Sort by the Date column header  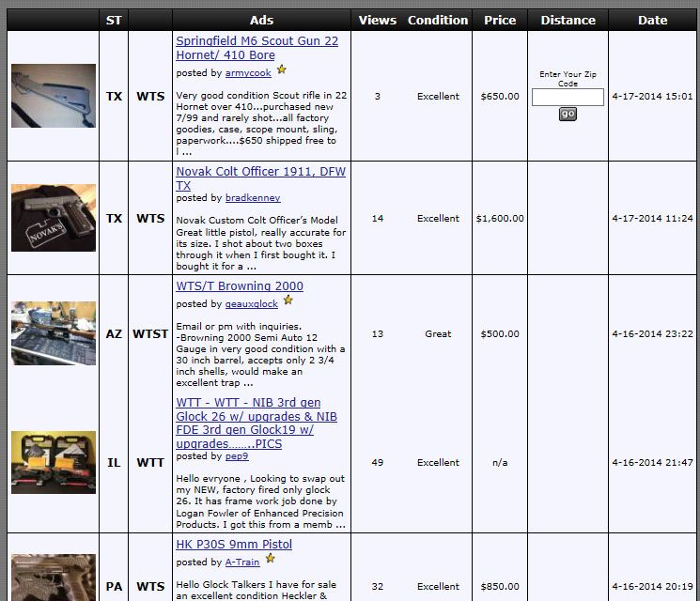653,21
